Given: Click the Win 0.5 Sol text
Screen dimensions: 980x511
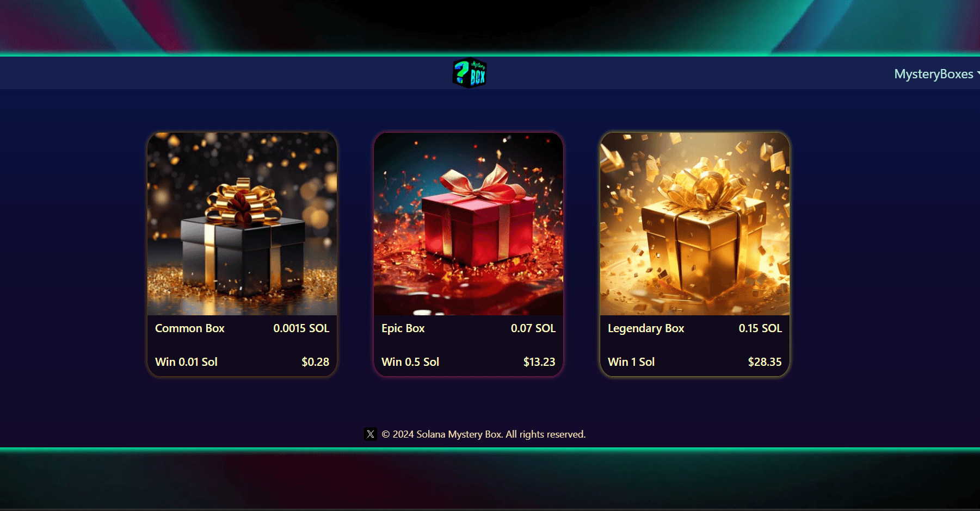Looking at the screenshot, I should tap(410, 362).
